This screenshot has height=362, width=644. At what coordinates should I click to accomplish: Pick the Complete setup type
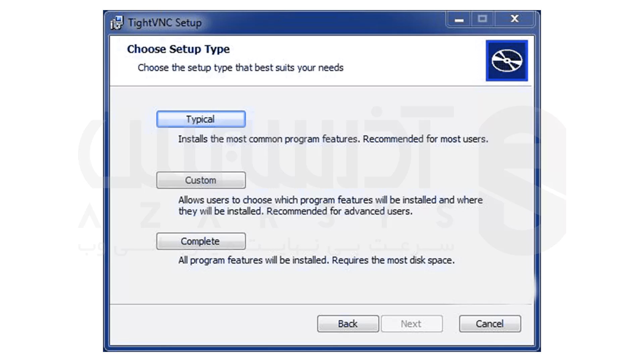coord(201,241)
